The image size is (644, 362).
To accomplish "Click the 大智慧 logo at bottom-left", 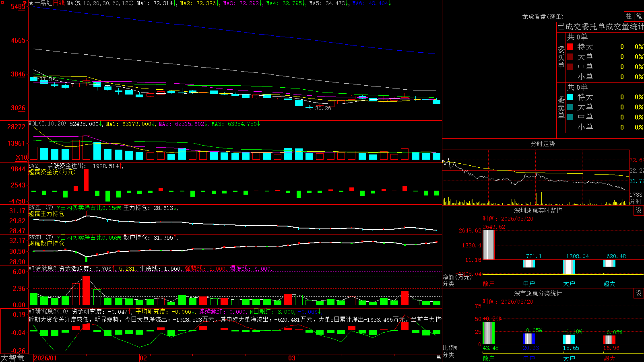I will point(12,358).
